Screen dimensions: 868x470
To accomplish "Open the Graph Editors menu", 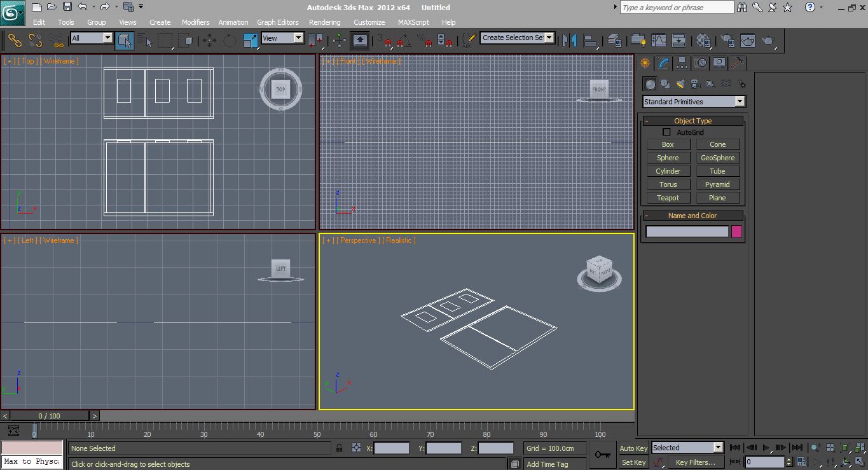I will point(278,22).
